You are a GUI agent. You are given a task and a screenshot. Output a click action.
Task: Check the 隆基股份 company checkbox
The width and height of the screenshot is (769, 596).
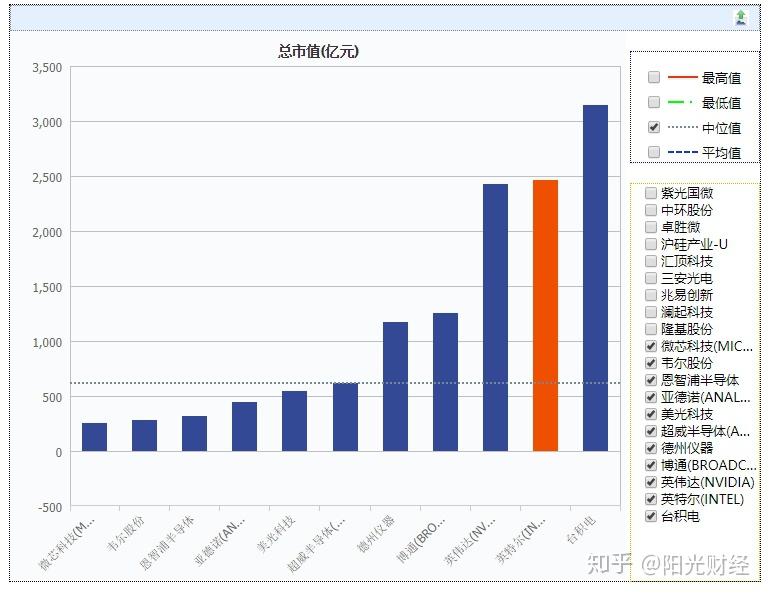[651, 329]
